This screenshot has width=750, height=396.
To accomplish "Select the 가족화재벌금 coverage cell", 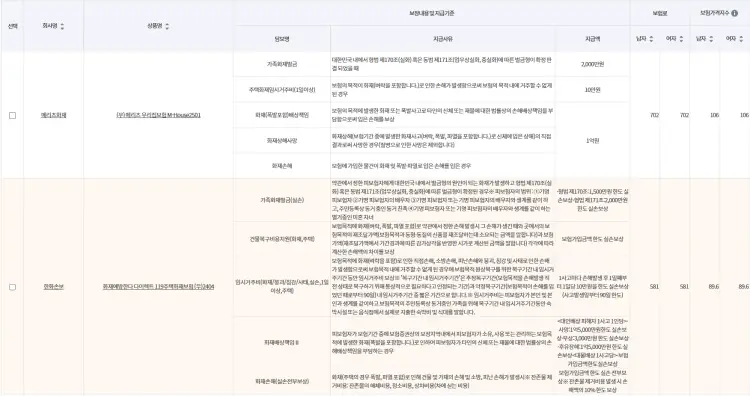I will pos(282,64).
